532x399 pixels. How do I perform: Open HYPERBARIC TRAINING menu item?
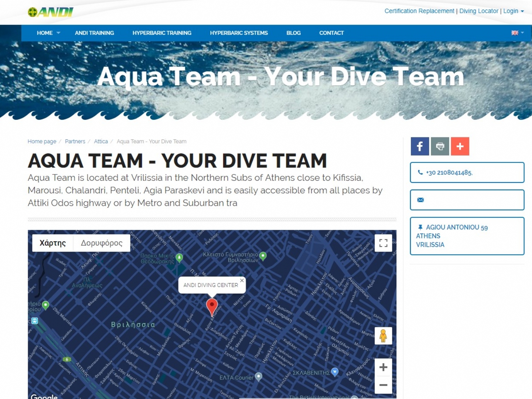162,33
